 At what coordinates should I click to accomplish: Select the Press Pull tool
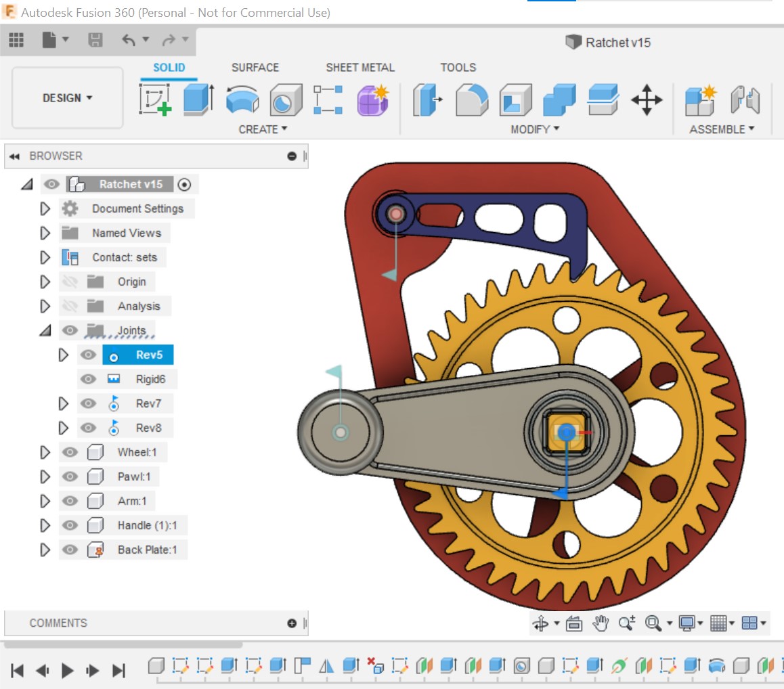[428, 100]
